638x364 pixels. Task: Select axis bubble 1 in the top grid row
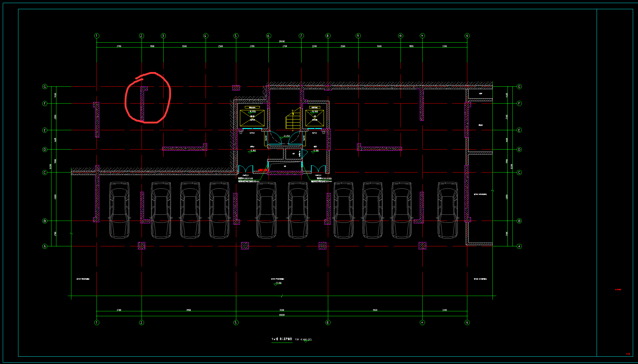97,36
